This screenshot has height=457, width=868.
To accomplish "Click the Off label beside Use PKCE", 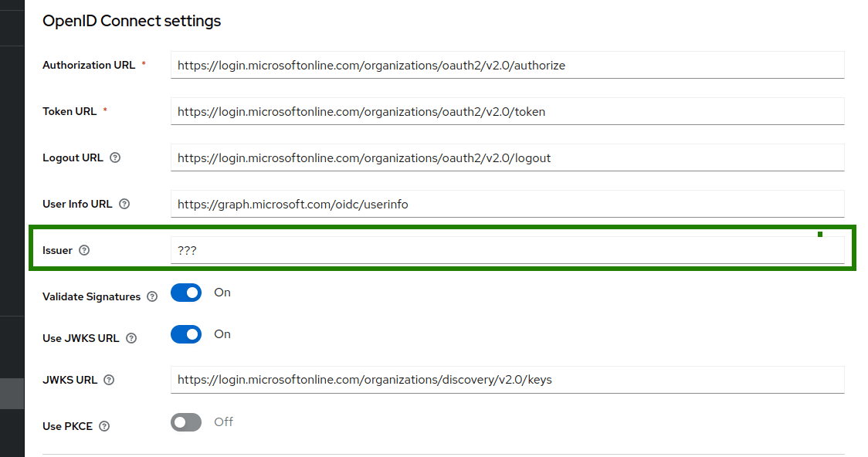I will [x=223, y=422].
